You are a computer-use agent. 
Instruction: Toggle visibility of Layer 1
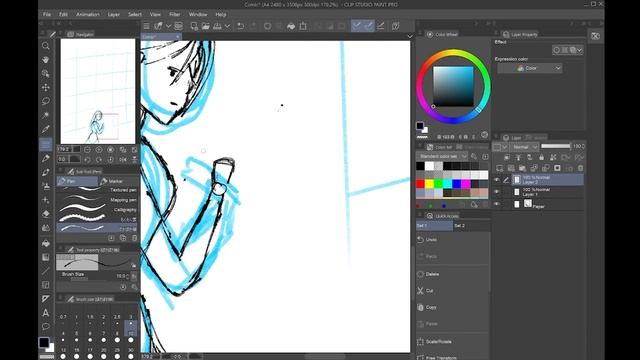(x=497, y=192)
